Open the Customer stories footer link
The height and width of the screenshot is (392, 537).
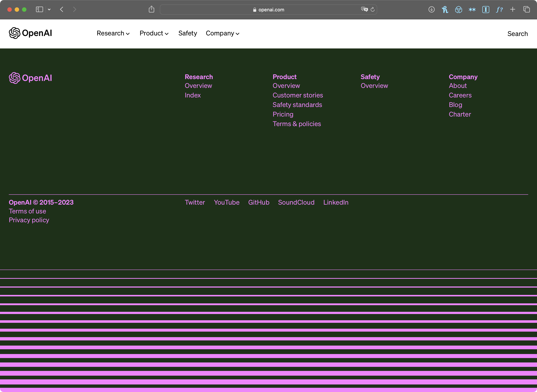click(x=297, y=95)
